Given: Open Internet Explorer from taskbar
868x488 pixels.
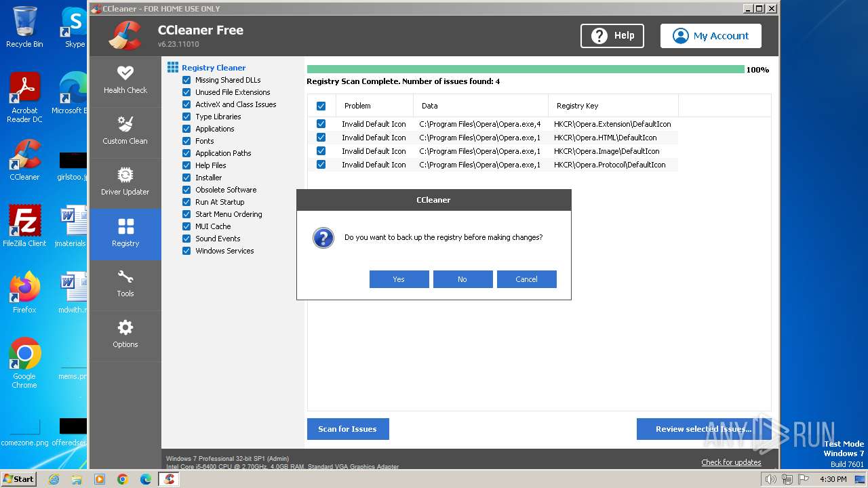Looking at the screenshot, I should (x=54, y=479).
